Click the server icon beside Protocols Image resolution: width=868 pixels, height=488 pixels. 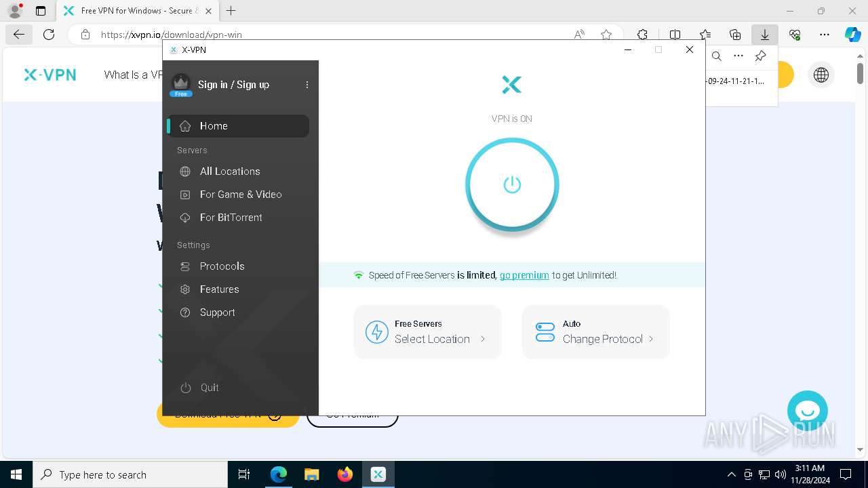pyautogui.click(x=185, y=266)
